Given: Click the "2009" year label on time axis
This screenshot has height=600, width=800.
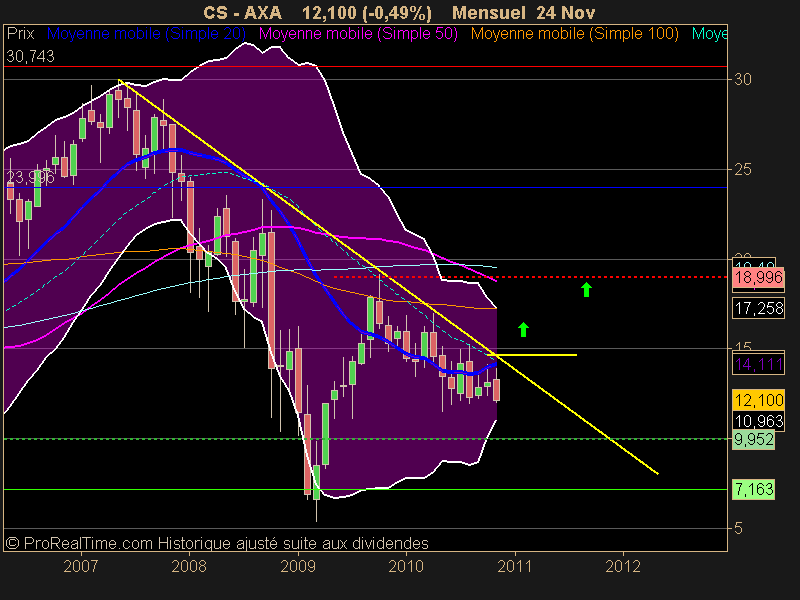Looking at the screenshot, I should (x=298, y=566).
